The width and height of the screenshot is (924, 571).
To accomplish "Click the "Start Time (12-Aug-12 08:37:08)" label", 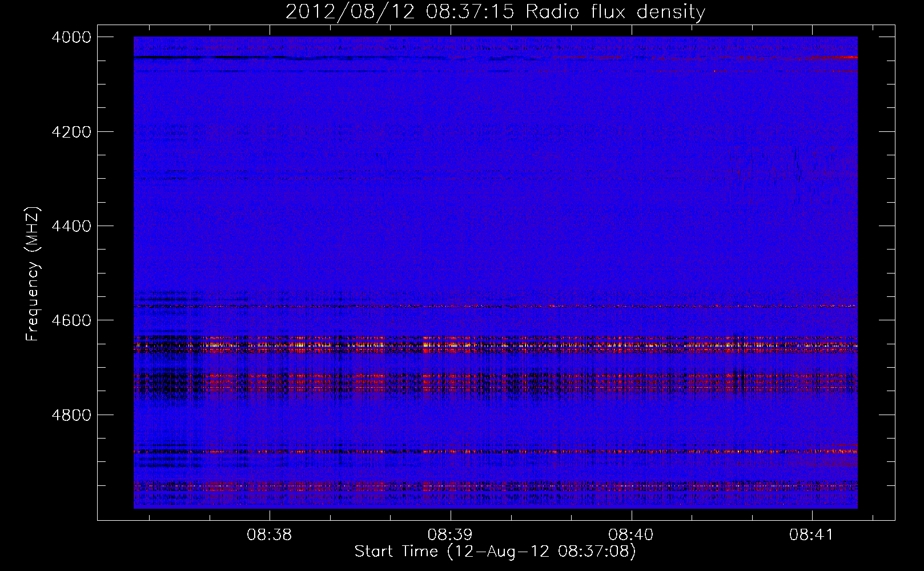I will point(495,552).
